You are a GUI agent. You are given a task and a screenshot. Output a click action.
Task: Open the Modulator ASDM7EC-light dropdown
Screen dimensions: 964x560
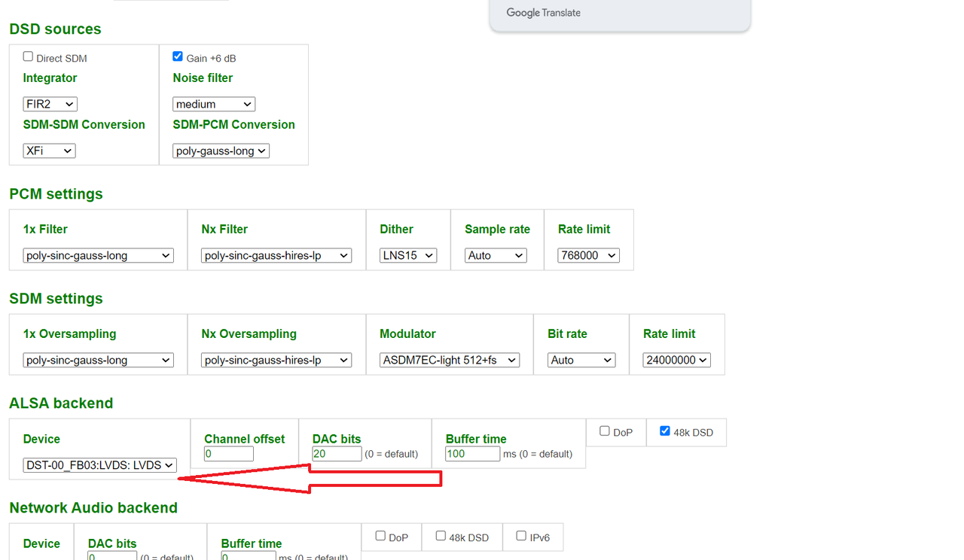coord(450,361)
